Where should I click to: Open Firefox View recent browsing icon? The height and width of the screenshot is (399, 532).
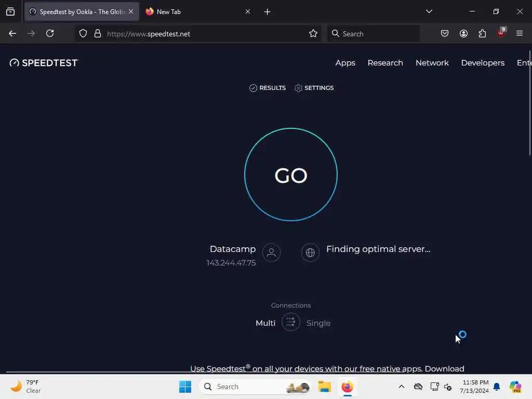coord(10,12)
